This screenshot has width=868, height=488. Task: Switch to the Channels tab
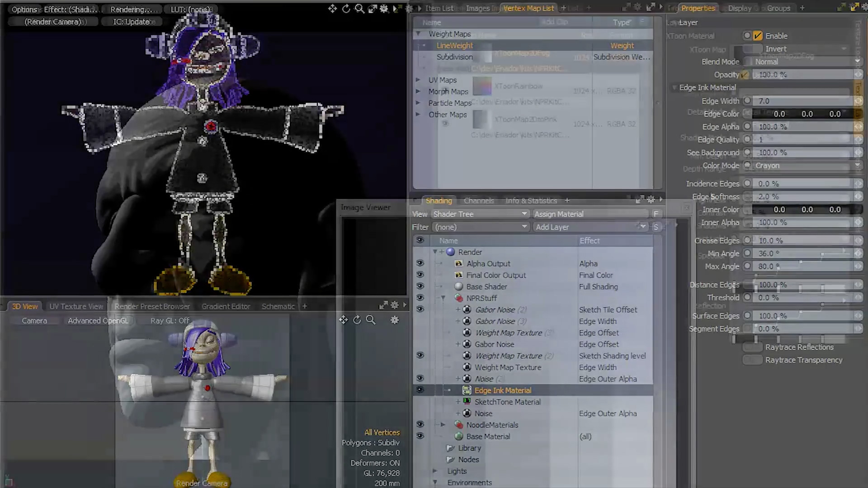pos(478,200)
